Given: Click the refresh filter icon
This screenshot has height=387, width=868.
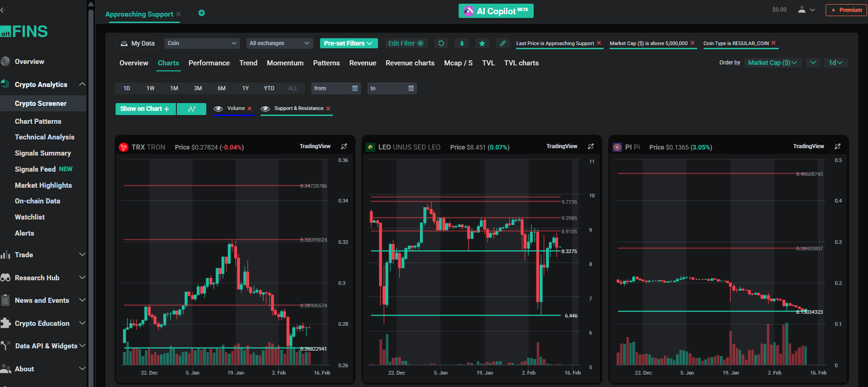Looking at the screenshot, I should point(441,43).
